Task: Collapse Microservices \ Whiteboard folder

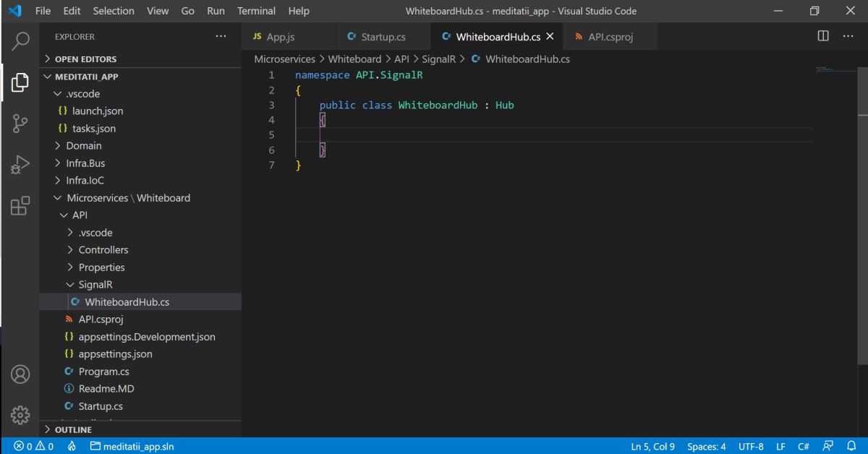Action: (x=140, y=198)
